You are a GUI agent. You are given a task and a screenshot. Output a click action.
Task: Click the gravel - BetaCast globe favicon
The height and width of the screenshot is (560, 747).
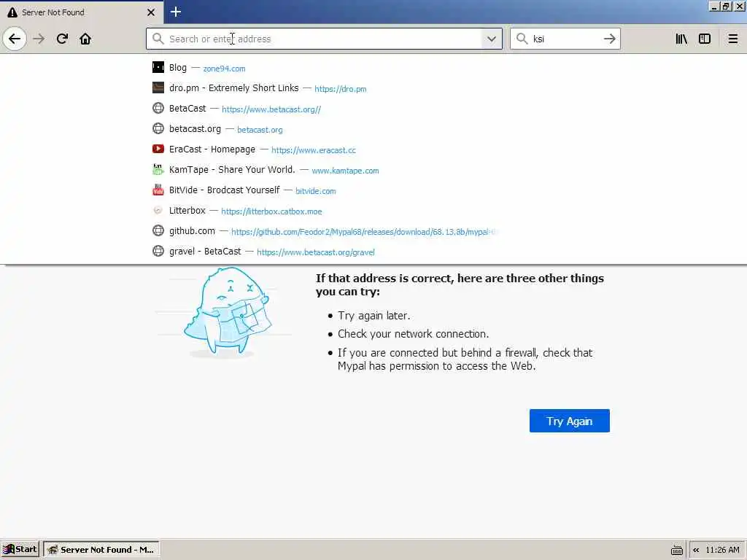tap(158, 251)
